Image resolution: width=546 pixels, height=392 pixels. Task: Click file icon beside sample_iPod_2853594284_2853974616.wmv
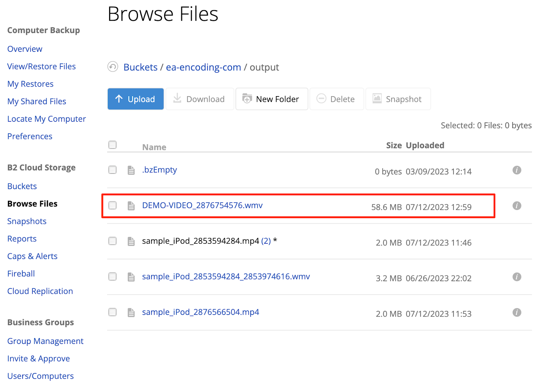point(131,277)
